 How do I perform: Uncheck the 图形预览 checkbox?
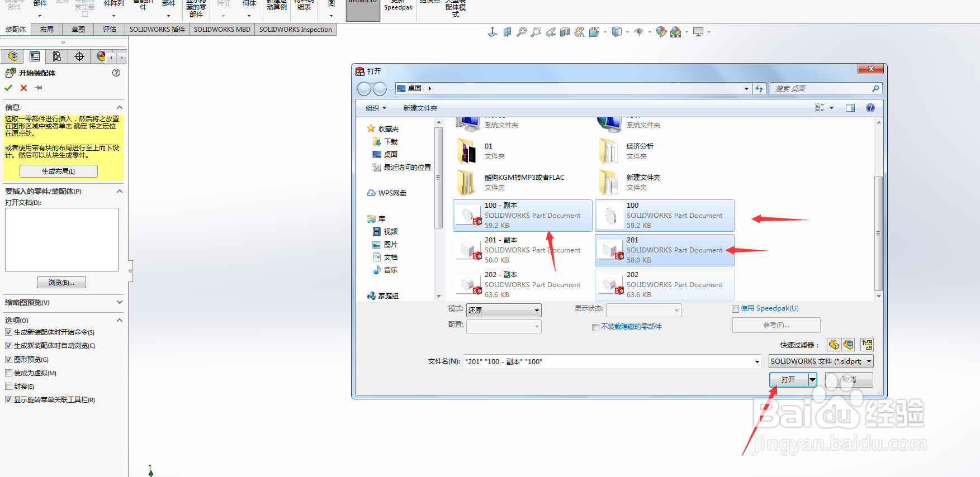(x=8, y=360)
